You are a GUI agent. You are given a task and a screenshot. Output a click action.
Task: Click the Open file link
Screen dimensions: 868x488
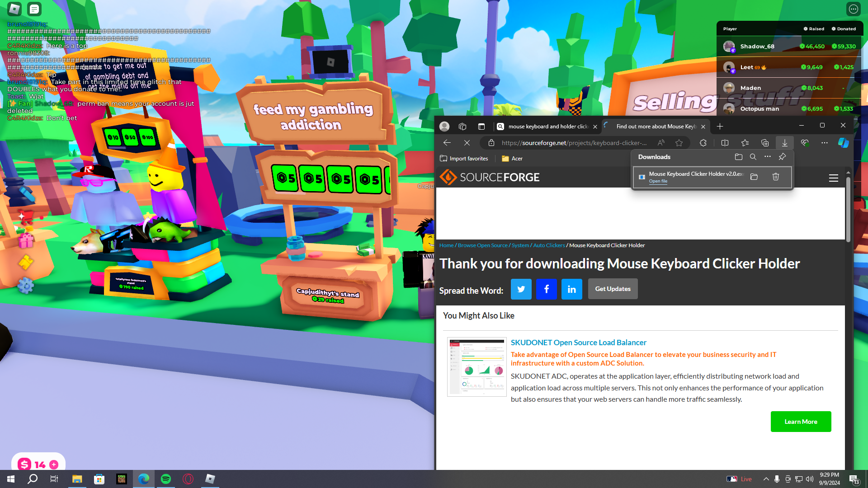tap(658, 181)
